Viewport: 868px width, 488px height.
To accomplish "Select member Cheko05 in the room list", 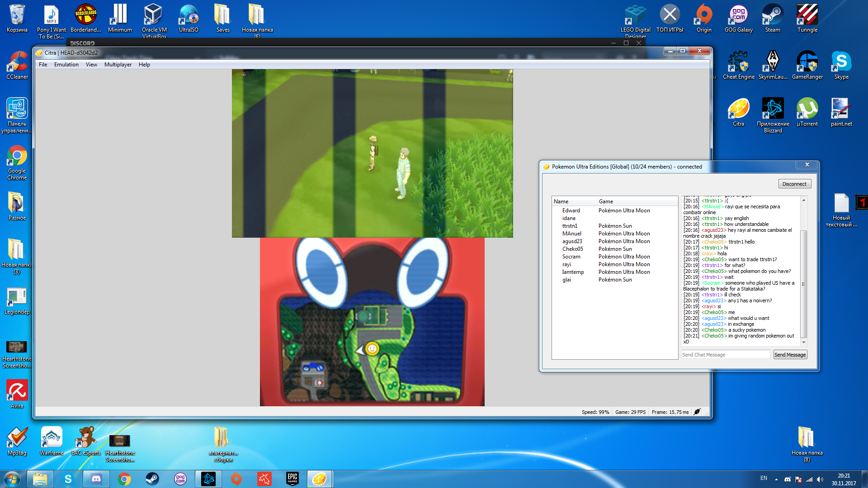I will [615, 249].
